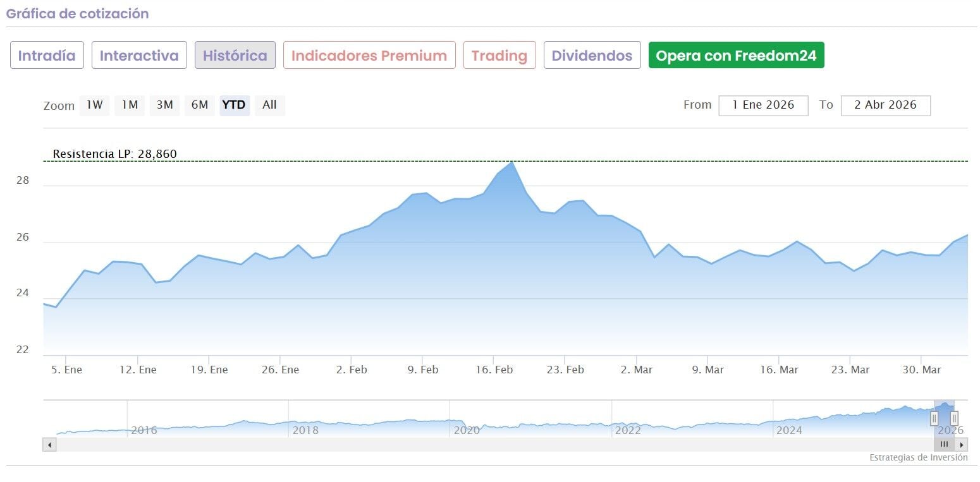View the Dividendos tab
Image resolution: width=980 pixels, height=482 pixels.
[x=592, y=56]
